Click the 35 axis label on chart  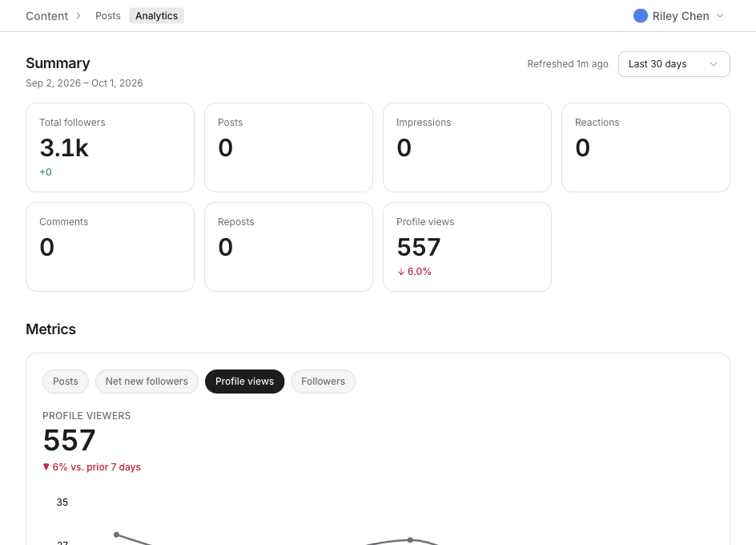point(62,502)
